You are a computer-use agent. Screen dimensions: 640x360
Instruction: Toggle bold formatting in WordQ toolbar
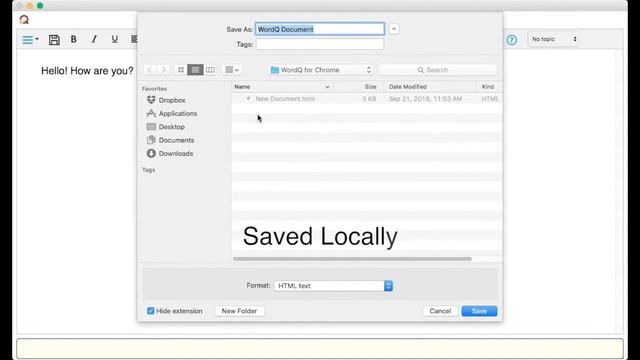(73, 39)
